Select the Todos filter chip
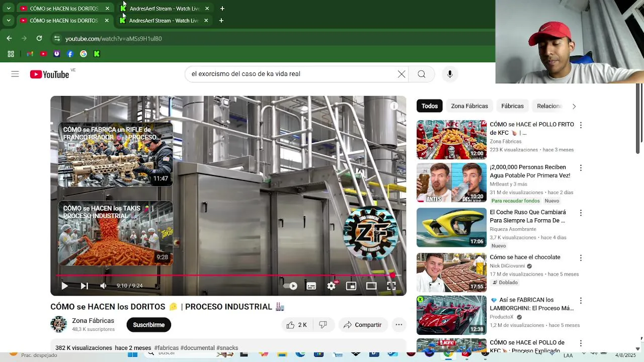Viewport: 644px width, 362px height. tap(430, 106)
